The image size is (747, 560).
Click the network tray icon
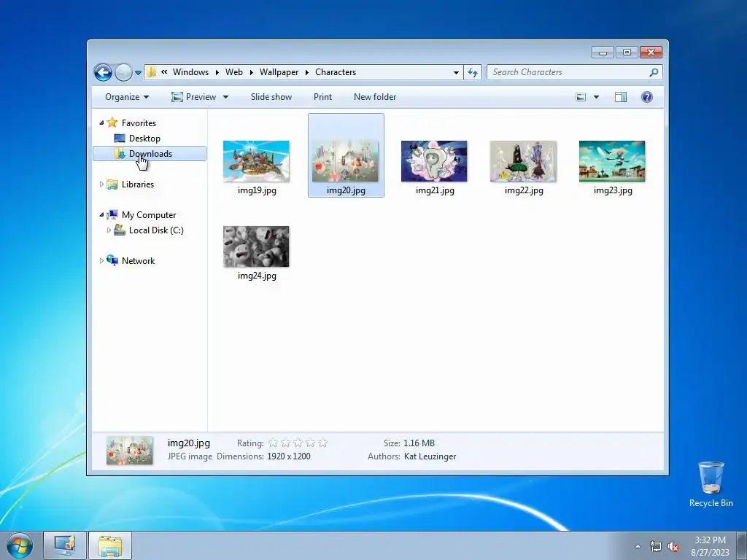656,546
